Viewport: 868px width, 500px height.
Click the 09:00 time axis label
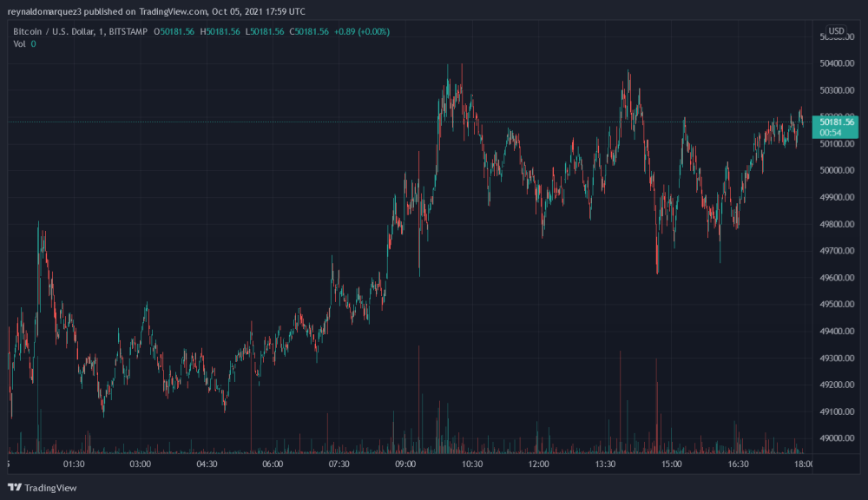point(405,464)
